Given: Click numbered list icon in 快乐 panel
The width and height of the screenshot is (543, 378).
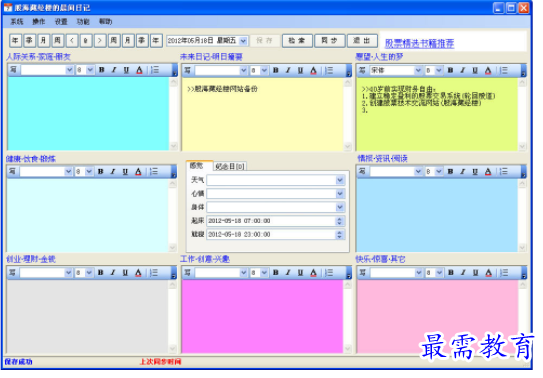Looking at the screenshot, I should point(504,273).
